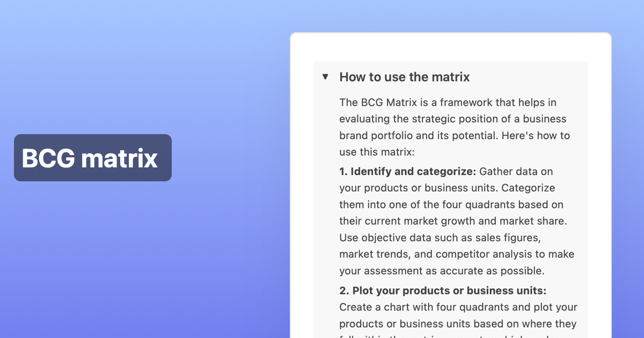This screenshot has width=644, height=338.
Task: Click the line "use this matrix:"
Action: pos(377,152)
